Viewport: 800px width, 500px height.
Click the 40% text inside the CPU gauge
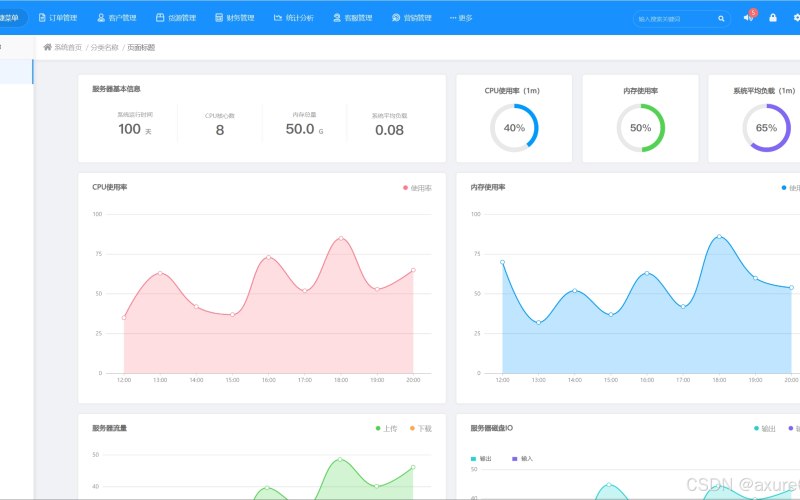point(514,128)
